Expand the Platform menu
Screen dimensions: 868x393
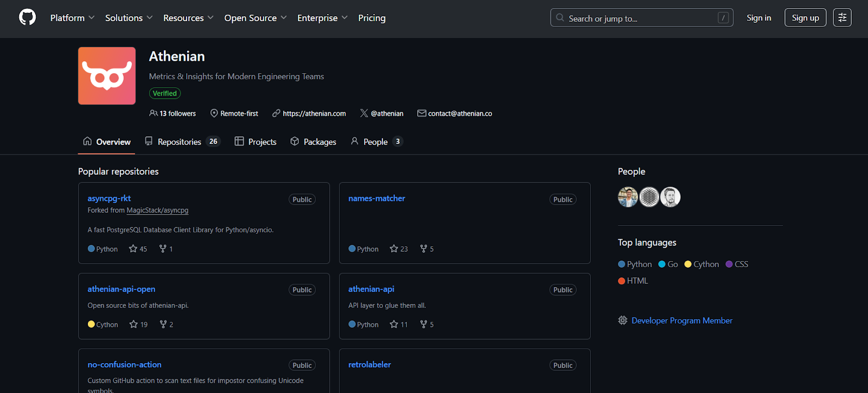coord(72,18)
